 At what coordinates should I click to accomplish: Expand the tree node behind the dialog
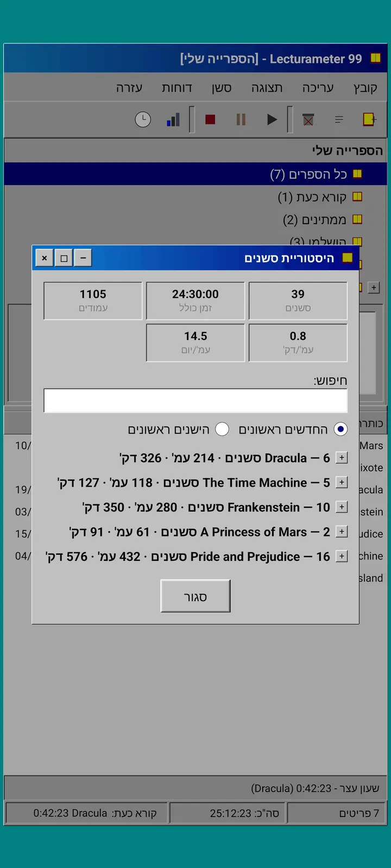(x=374, y=288)
